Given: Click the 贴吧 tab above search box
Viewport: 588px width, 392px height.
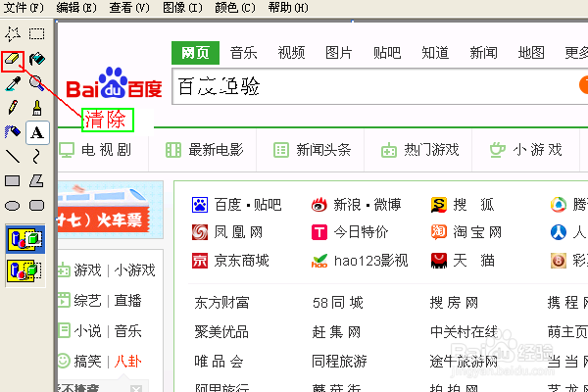Looking at the screenshot, I should (x=387, y=53).
